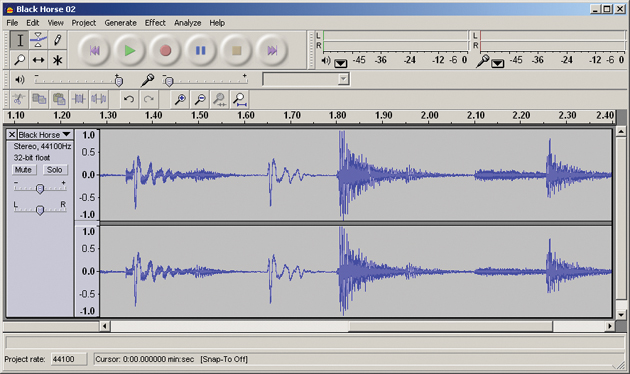Click Silence selection icon
The width and height of the screenshot is (630, 374).
98,99
